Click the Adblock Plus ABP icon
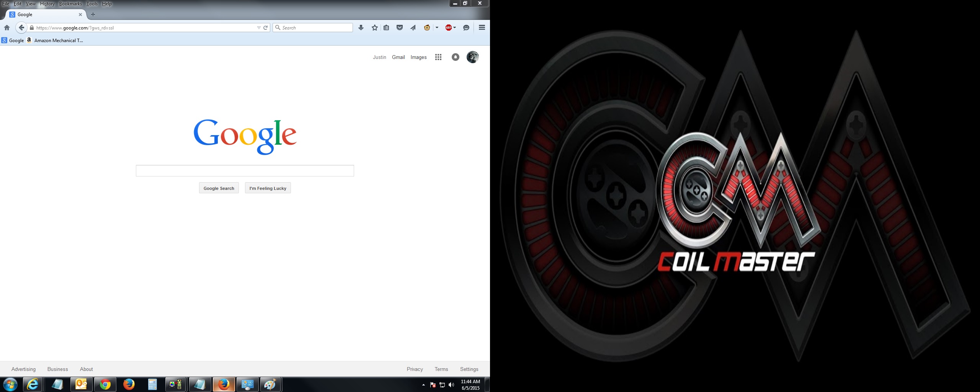 point(448,28)
